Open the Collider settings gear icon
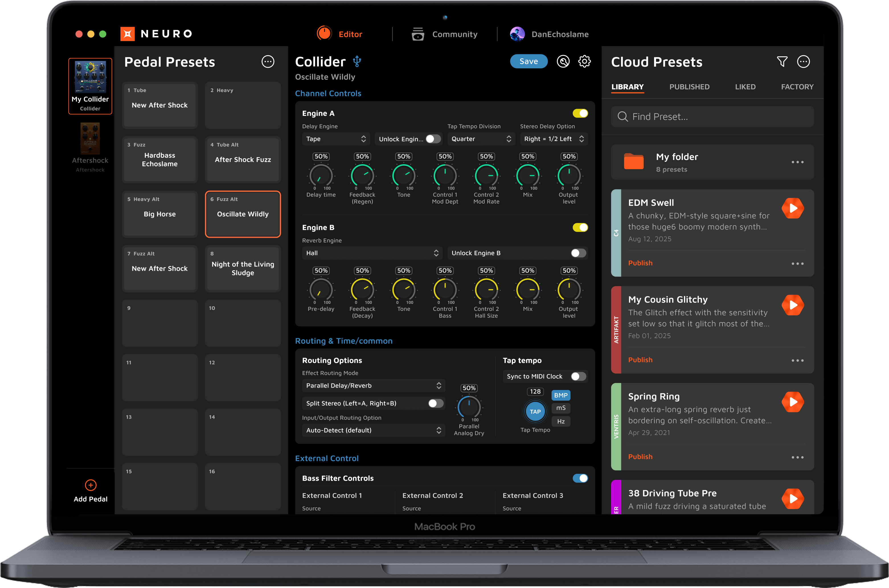The image size is (889, 588). [584, 62]
